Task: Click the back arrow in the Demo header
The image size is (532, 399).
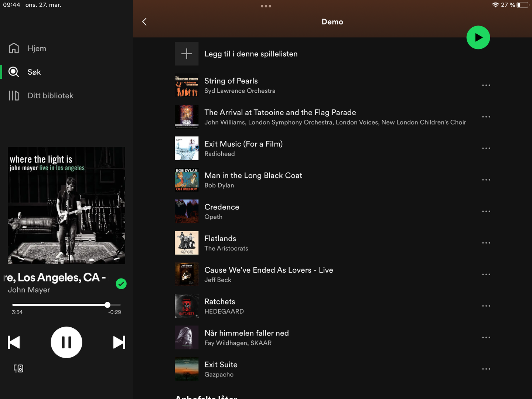Action: pyautogui.click(x=144, y=22)
